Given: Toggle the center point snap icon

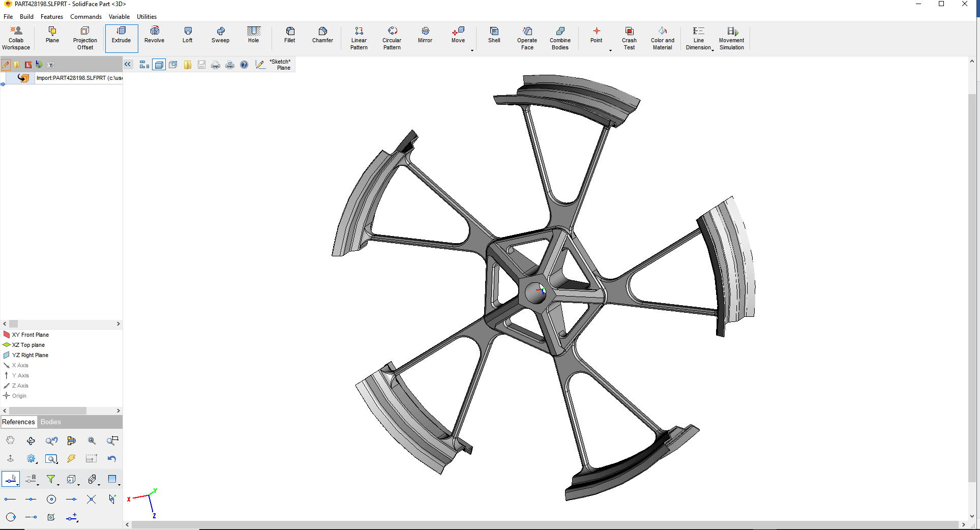Looking at the screenshot, I should tap(51, 499).
